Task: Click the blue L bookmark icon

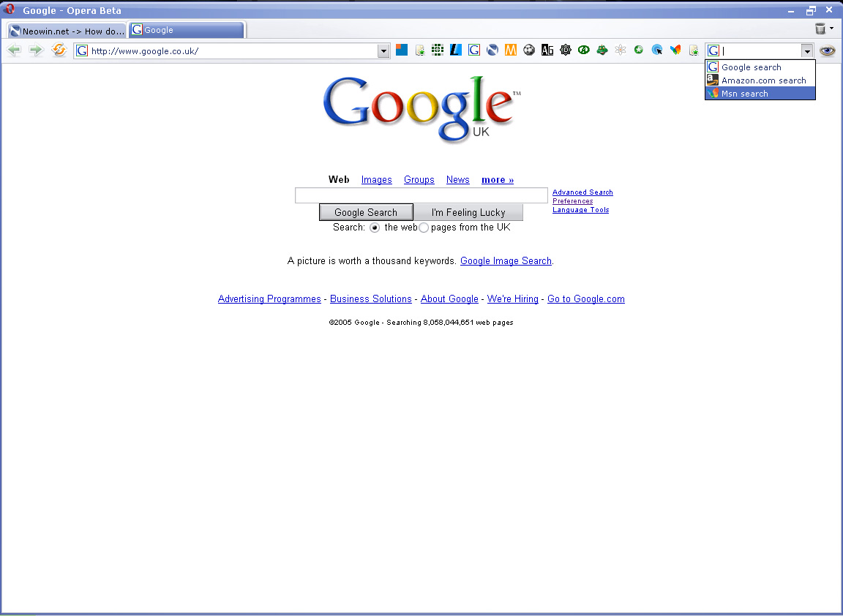Action: (x=456, y=49)
